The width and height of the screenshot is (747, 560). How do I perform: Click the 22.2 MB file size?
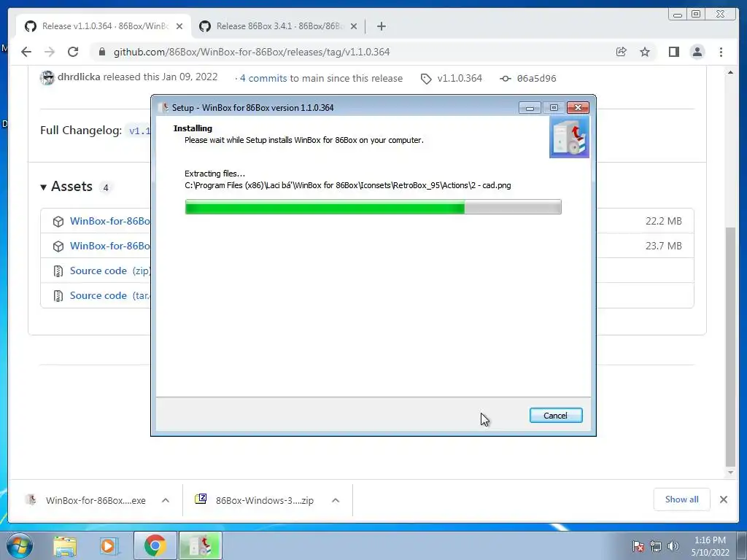point(664,221)
